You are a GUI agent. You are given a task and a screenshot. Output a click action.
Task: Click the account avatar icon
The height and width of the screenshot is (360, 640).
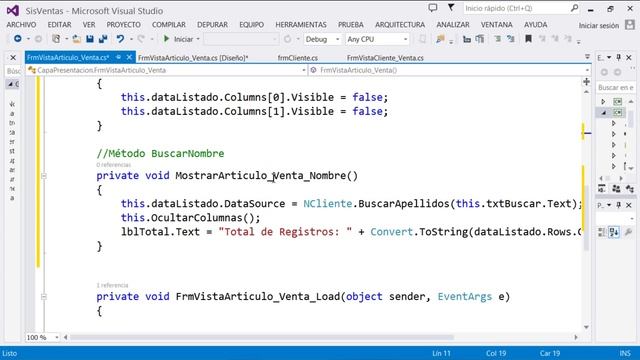pos(630,25)
